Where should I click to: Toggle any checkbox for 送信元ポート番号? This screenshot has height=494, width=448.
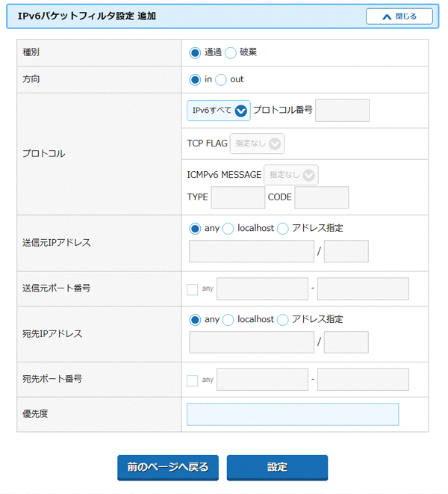192,289
